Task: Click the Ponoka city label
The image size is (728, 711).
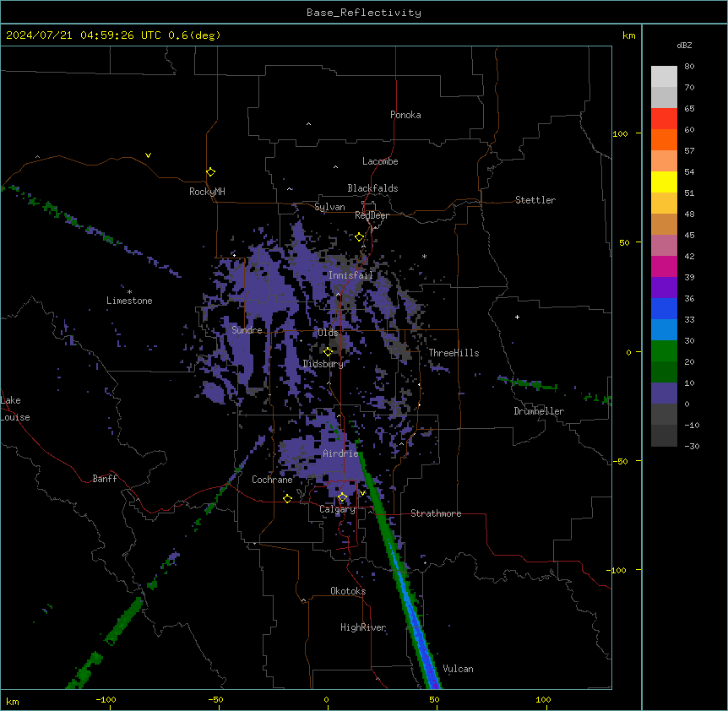Action: point(405,115)
